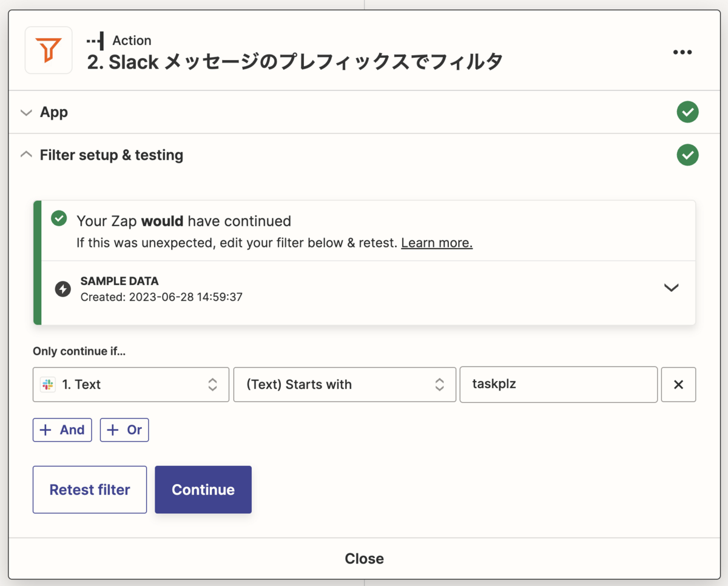Open the 'Learn more.' link
728x586 pixels.
click(x=437, y=243)
